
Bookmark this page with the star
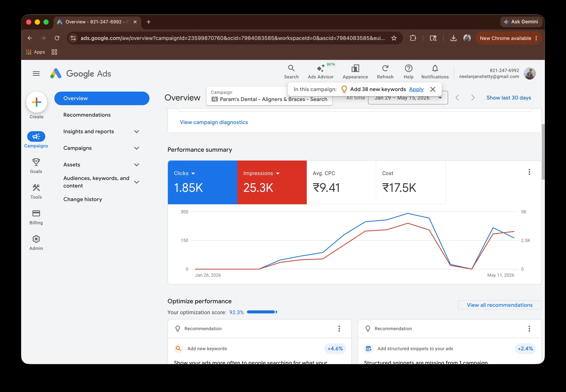pyautogui.click(x=394, y=38)
